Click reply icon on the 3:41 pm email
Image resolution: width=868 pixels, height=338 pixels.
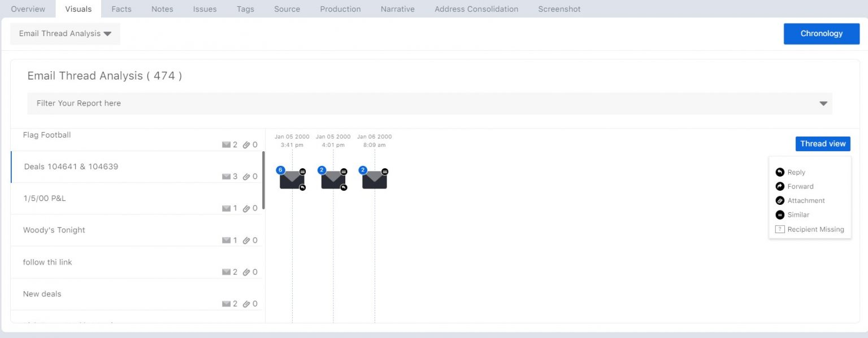click(x=302, y=187)
